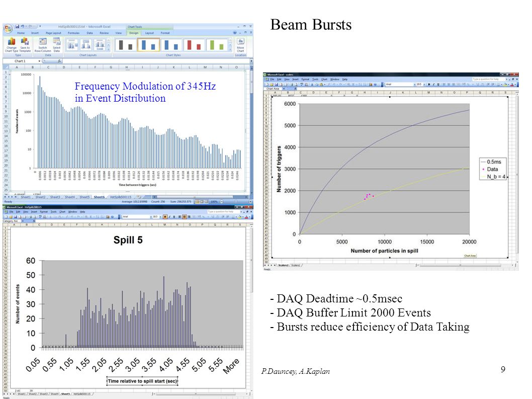Click the Page Layout view status button
Image resolution: width=532 pixels, height=399 pixels.
202,202
